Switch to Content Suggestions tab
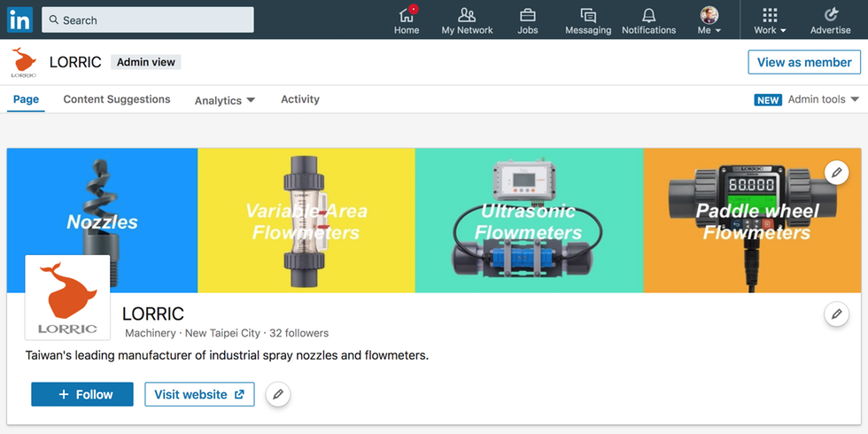The height and width of the screenshot is (434, 868). click(117, 99)
